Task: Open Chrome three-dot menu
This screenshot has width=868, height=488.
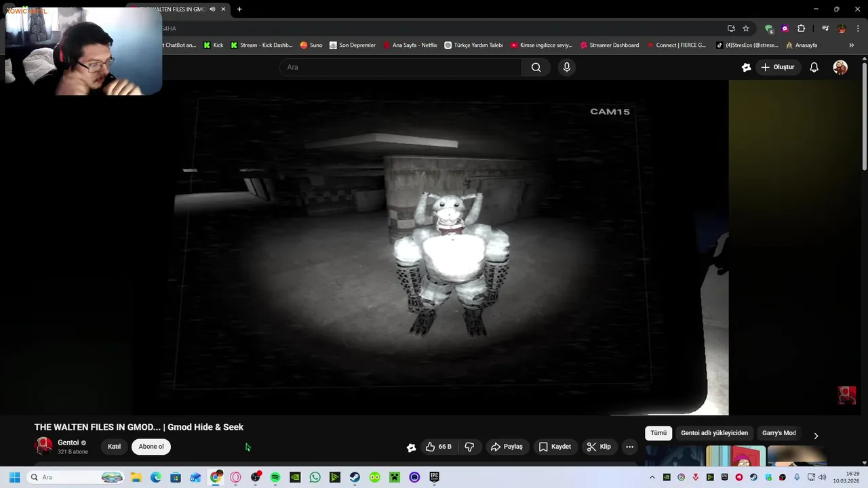Action: (x=857, y=28)
